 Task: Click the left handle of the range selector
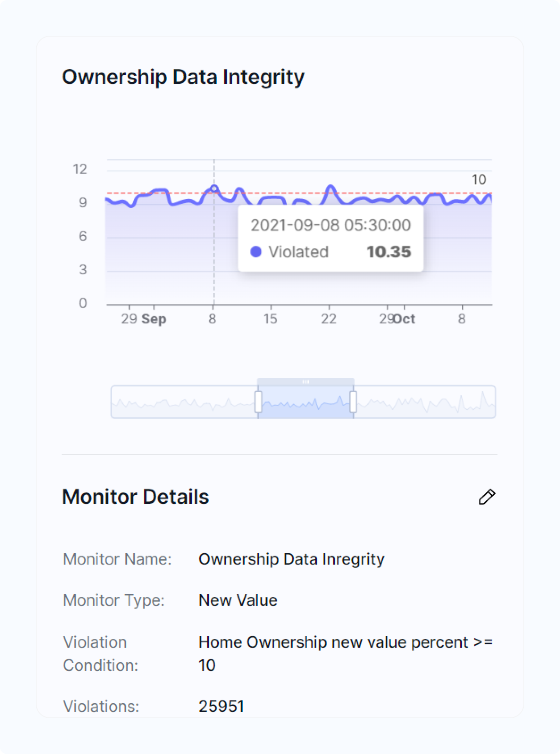[x=258, y=402]
